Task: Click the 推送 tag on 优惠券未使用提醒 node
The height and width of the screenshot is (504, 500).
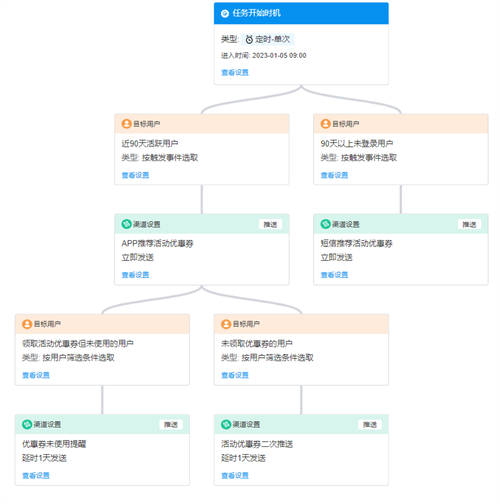Action: [x=171, y=425]
